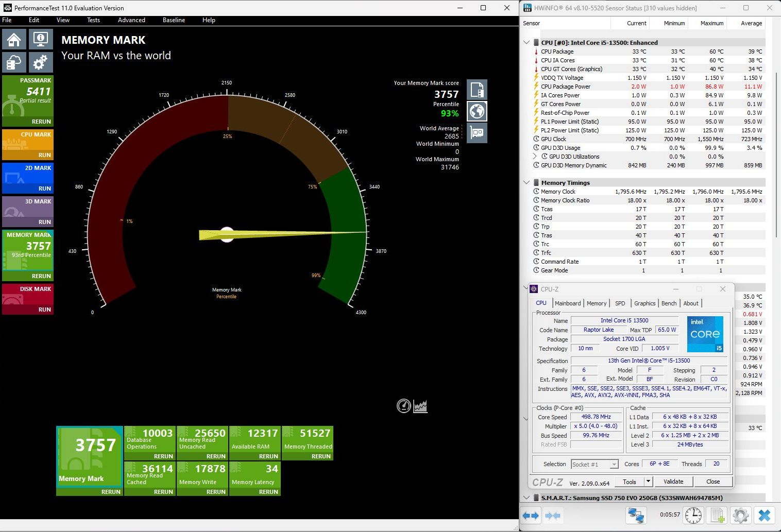Click Intel Core i5 logo in CPU-Z
Viewport: 781px width, 532px height.
point(705,334)
